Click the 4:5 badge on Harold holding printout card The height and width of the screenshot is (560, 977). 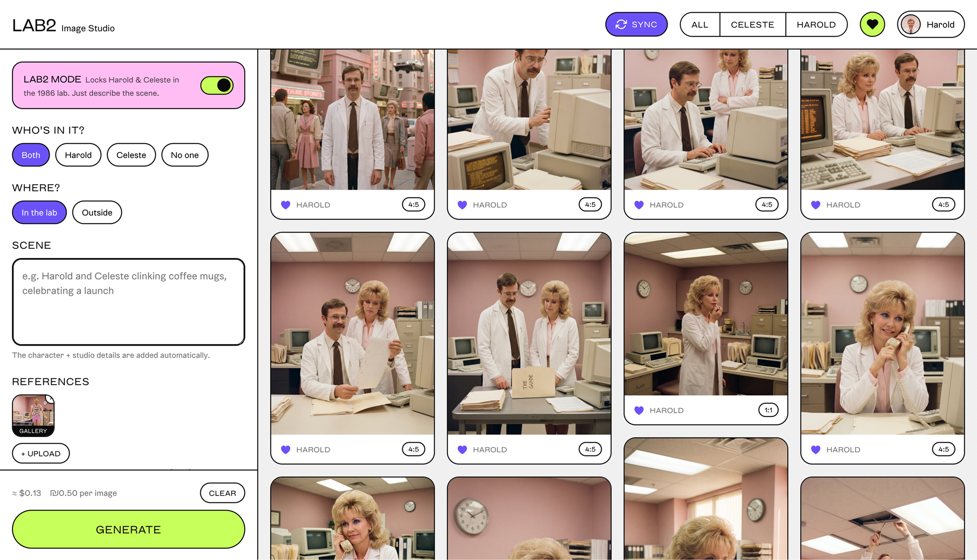click(414, 449)
